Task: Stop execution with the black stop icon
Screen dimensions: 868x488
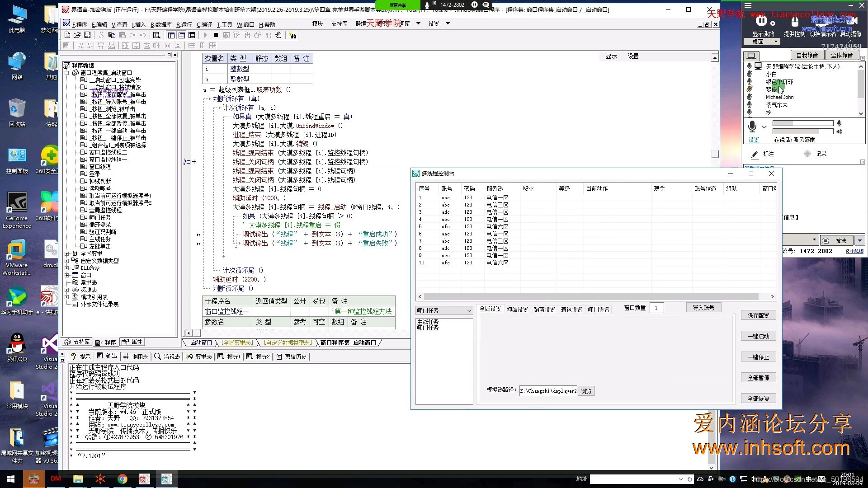Action: pyautogui.click(x=217, y=35)
